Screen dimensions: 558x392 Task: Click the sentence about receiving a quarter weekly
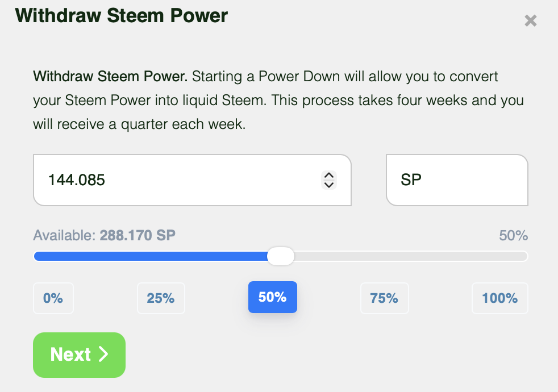139,125
